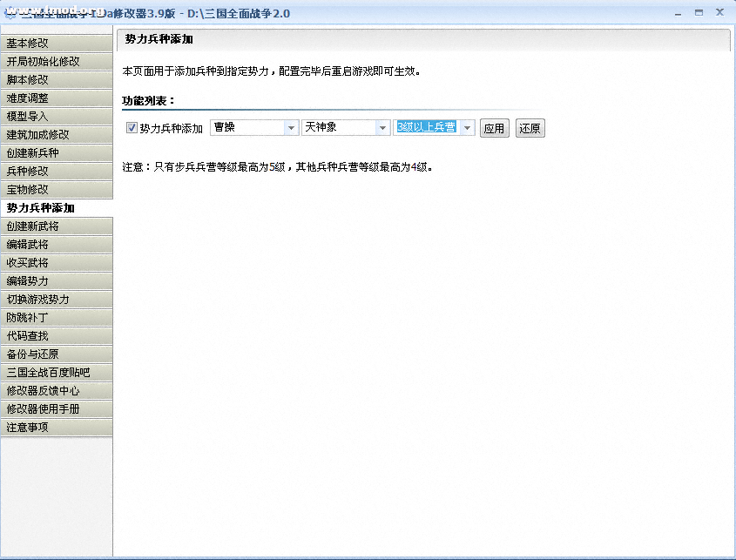Select 模型导入 from the sidebar
736x560 pixels.
coord(57,117)
